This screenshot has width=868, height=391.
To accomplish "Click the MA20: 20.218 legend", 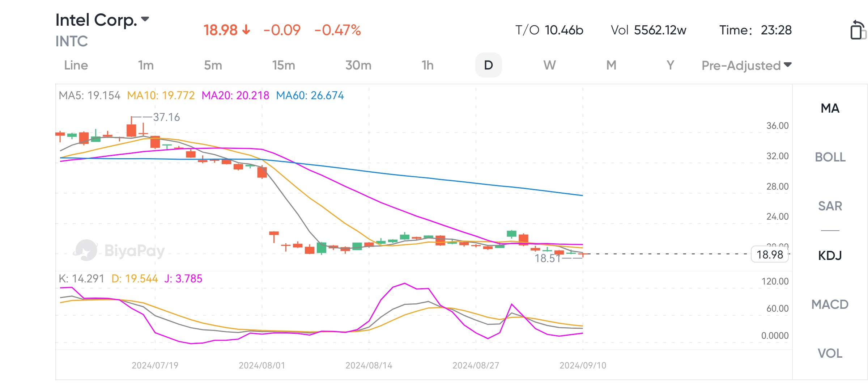I will coord(235,96).
